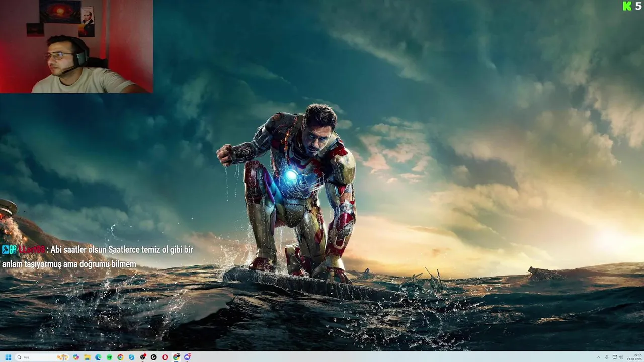Open the Logitech G HUB taskbar icon
This screenshot has width=644, height=362.
coord(153,357)
